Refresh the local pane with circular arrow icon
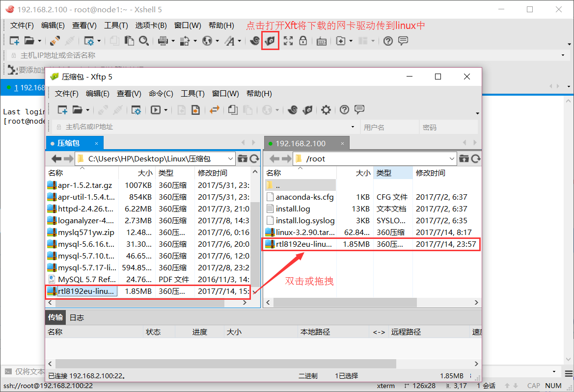This screenshot has height=392, width=574. 254,158
